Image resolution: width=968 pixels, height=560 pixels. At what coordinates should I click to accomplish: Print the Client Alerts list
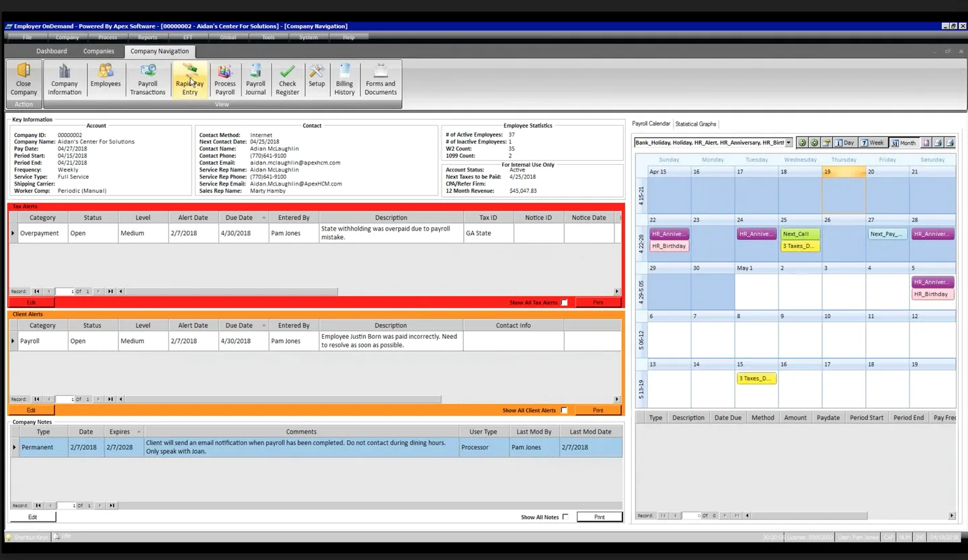coord(598,410)
